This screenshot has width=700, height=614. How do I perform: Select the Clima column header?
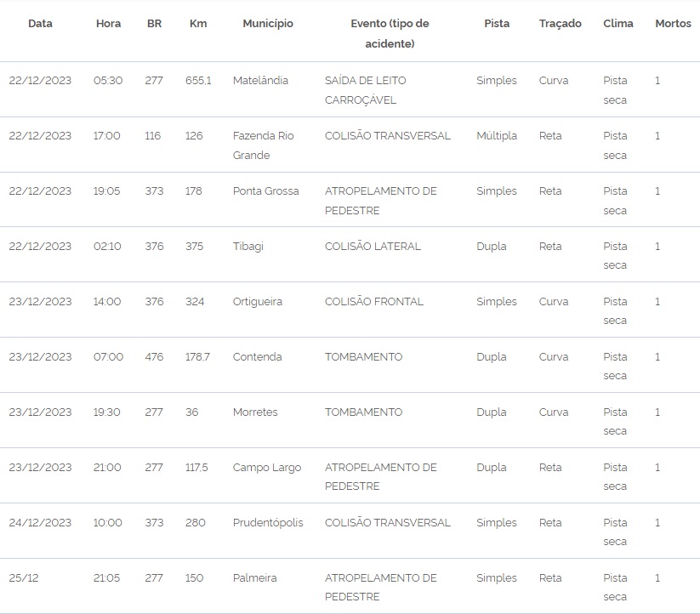coord(618,24)
